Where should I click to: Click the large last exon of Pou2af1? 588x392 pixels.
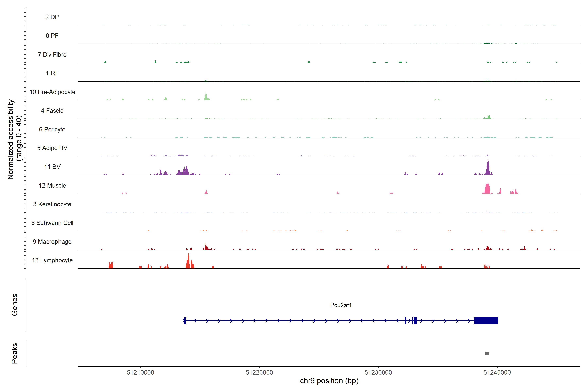point(486,320)
